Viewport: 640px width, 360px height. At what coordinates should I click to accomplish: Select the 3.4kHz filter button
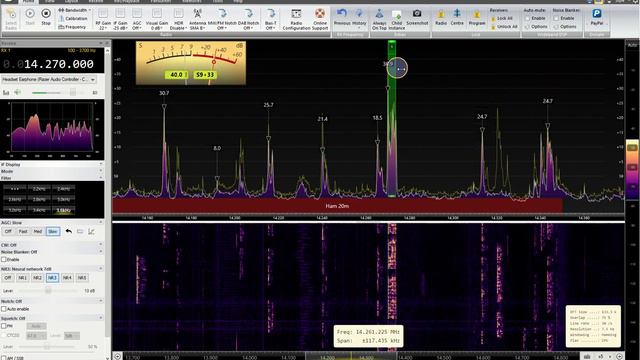click(x=39, y=210)
